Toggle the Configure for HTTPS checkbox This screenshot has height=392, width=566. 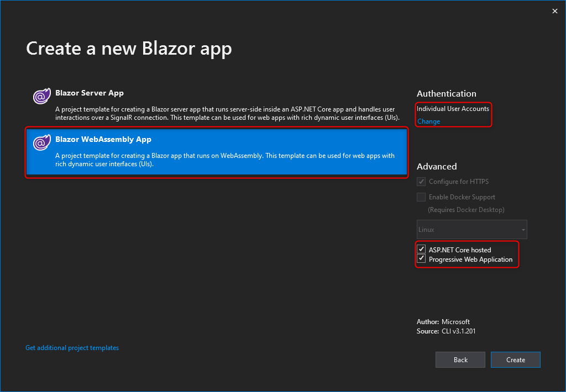(x=421, y=182)
